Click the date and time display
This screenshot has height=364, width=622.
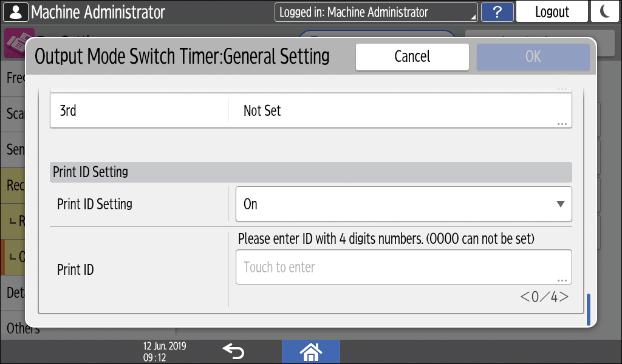[x=165, y=351]
